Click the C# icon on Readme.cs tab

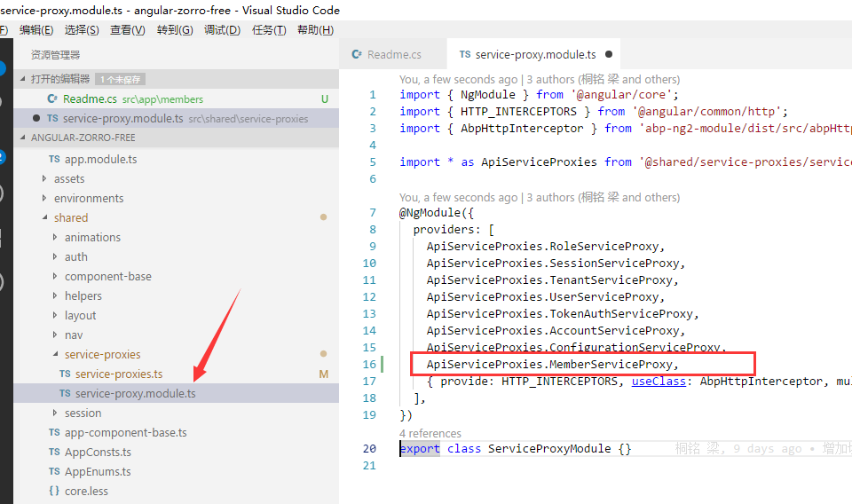(357, 54)
